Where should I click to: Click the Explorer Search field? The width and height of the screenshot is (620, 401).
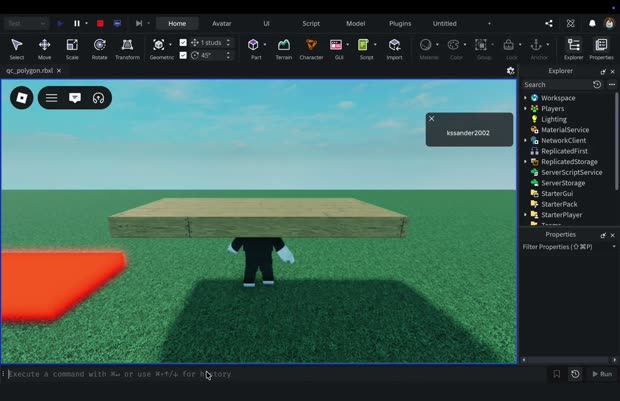(556, 85)
